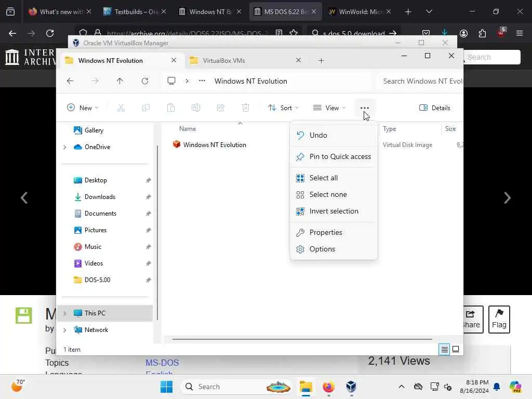This screenshot has width=532, height=399.
Task: Switch to large thumbnails view icon in status bar
Action: [x=456, y=349]
